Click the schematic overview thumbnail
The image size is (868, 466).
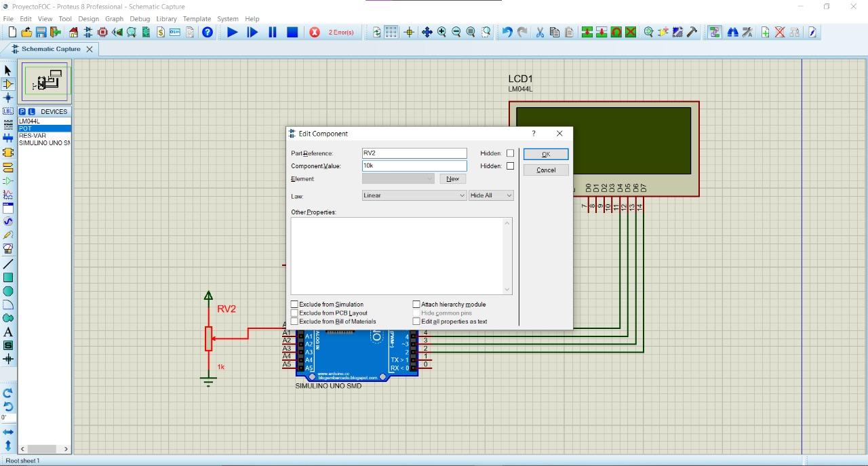[46, 82]
